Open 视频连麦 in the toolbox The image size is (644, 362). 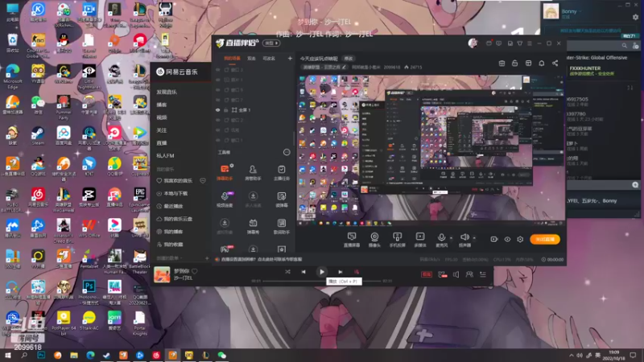coord(225,199)
